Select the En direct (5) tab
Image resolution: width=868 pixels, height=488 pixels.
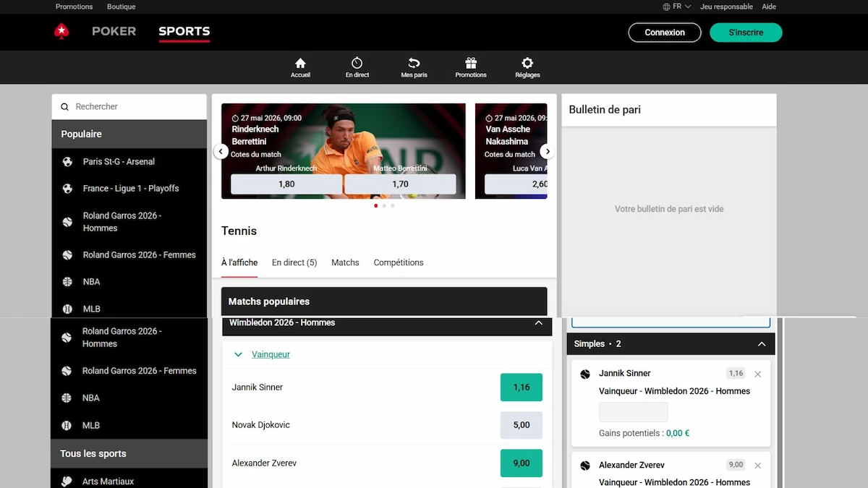click(x=294, y=262)
